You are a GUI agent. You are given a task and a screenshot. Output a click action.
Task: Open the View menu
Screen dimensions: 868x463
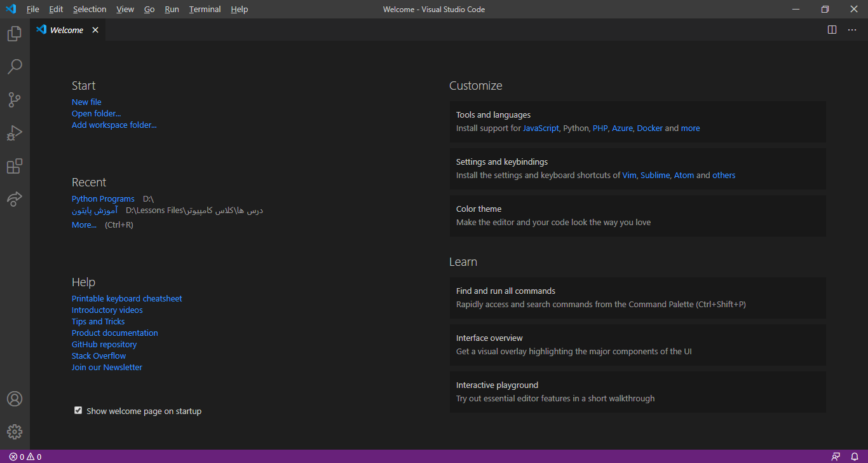coord(125,9)
